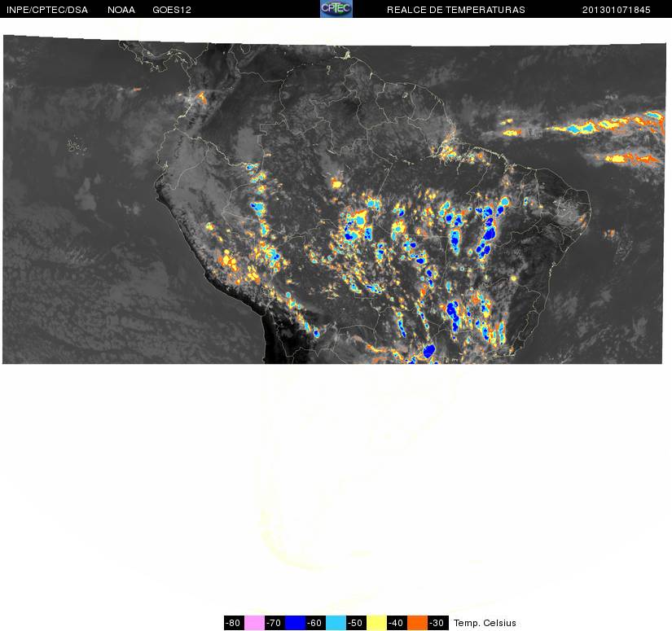This screenshot has width=672, height=631.
Task: Click the -40 legend value
Action: [397, 622]
